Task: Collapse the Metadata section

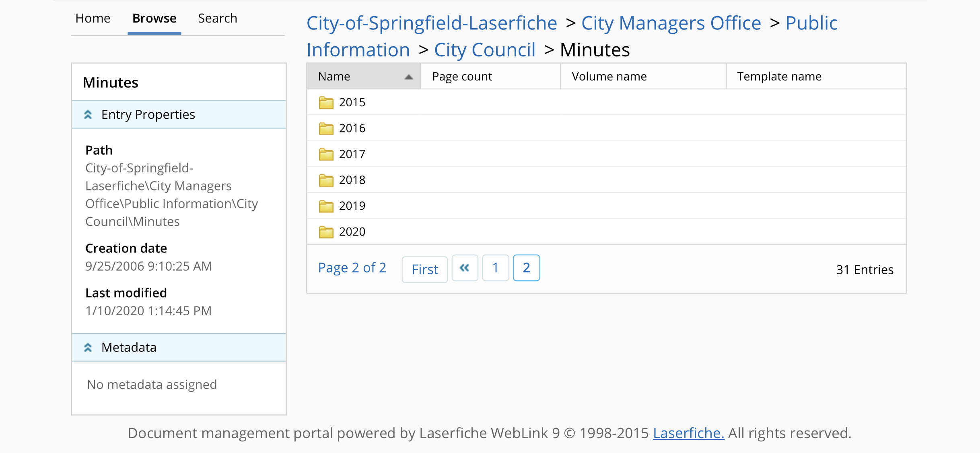Action: [88, 348]
